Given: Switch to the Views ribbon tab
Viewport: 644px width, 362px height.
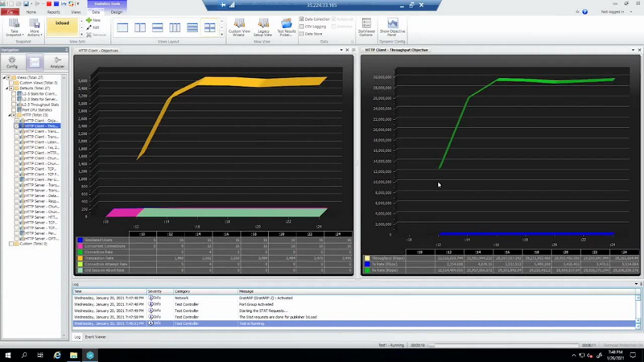Looking at the screenshot, I should [76, 12].
